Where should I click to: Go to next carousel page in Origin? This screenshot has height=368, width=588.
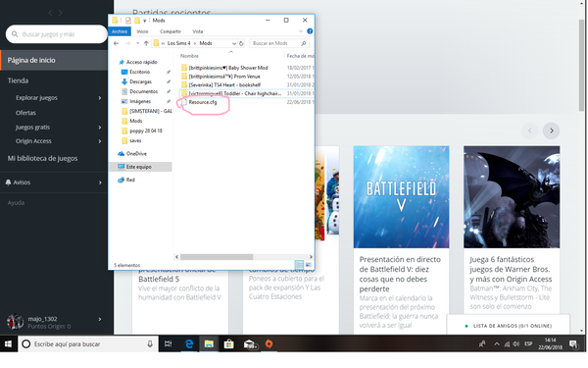click(x=551, y=131)
